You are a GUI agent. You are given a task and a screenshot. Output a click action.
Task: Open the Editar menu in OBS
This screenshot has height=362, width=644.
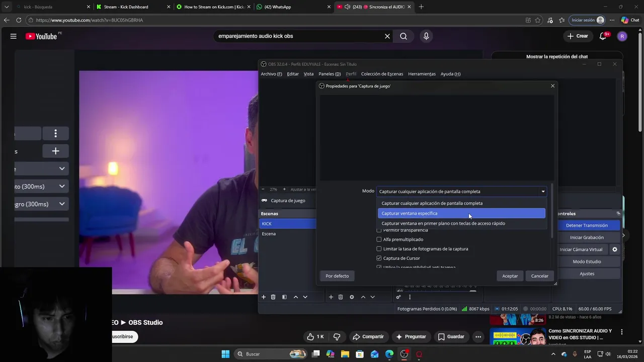pos(293,74)
